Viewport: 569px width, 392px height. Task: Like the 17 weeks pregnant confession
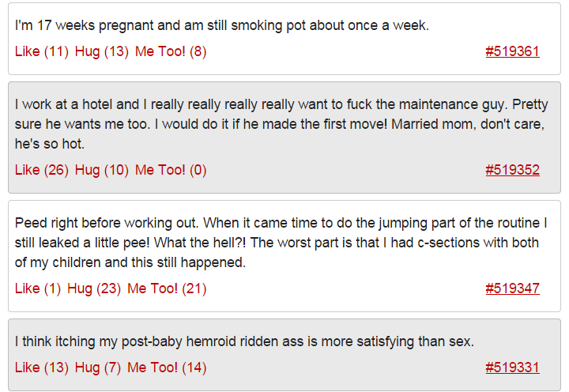[x=42, y=51]
